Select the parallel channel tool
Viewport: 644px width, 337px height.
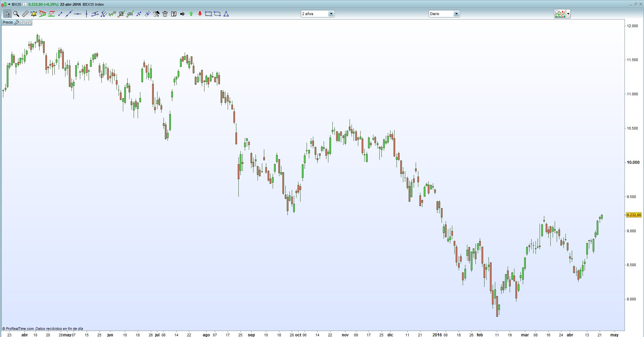(x=95, y=14)
